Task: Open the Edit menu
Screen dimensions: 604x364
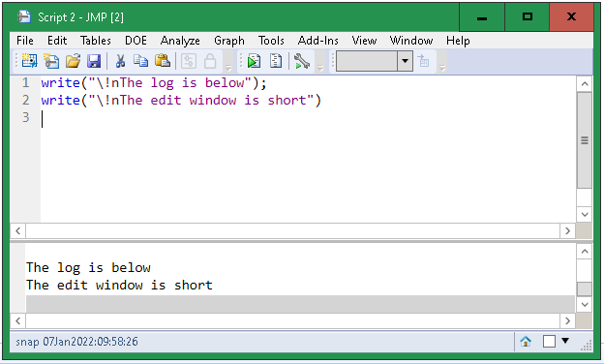Action: point(57,41)
